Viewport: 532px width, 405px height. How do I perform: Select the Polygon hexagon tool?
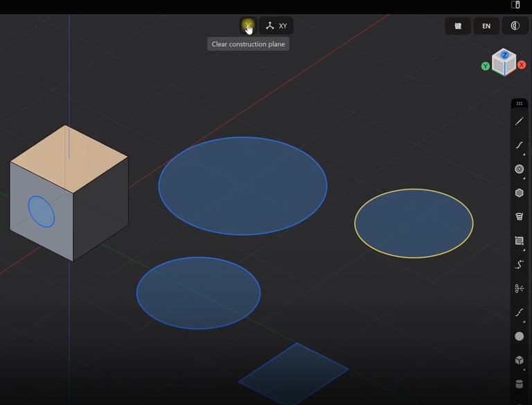(x=519, y=193)
